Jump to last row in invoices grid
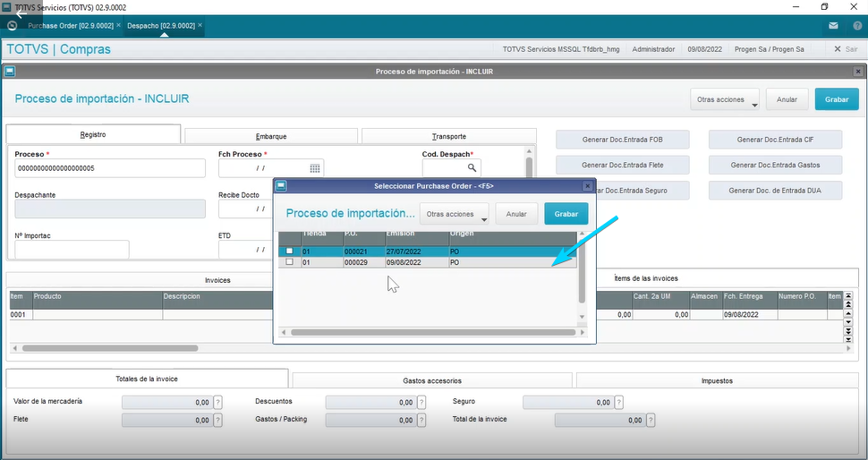Viewport: 868px width, 460px height. pos(848,339)
